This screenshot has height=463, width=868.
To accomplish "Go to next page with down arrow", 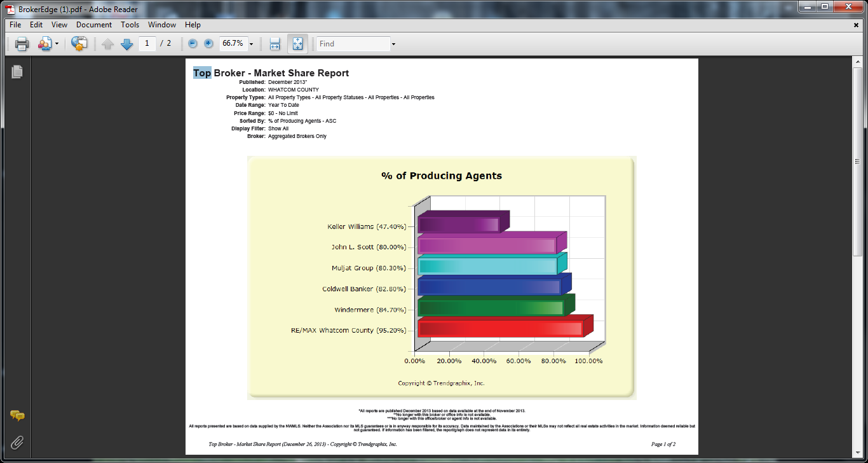I will coord(126,44).
